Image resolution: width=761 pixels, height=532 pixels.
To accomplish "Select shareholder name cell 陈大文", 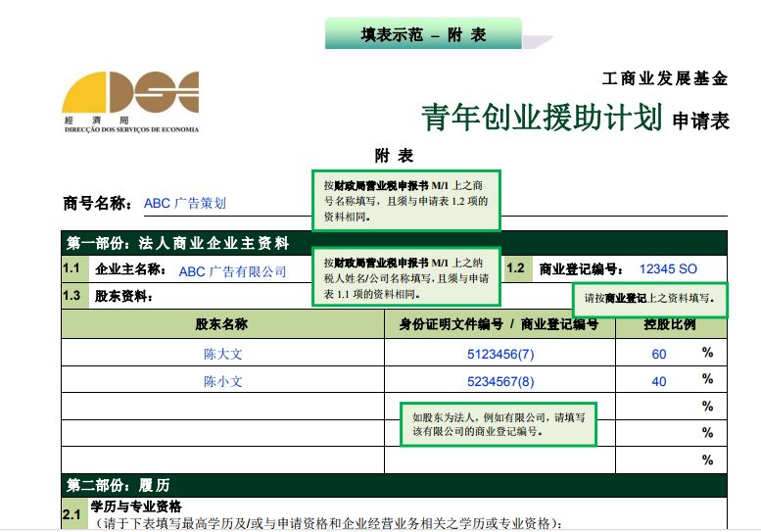I will point(222,354).
